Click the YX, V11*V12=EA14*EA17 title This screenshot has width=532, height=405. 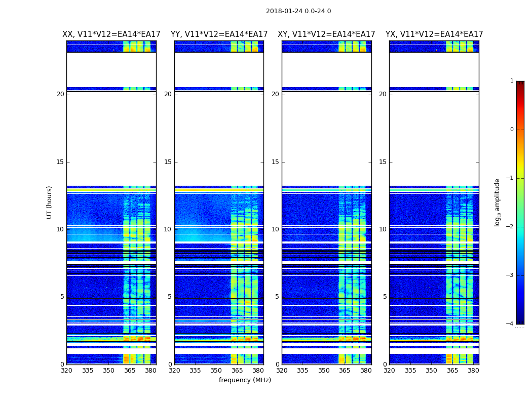[x=434, y=34]
